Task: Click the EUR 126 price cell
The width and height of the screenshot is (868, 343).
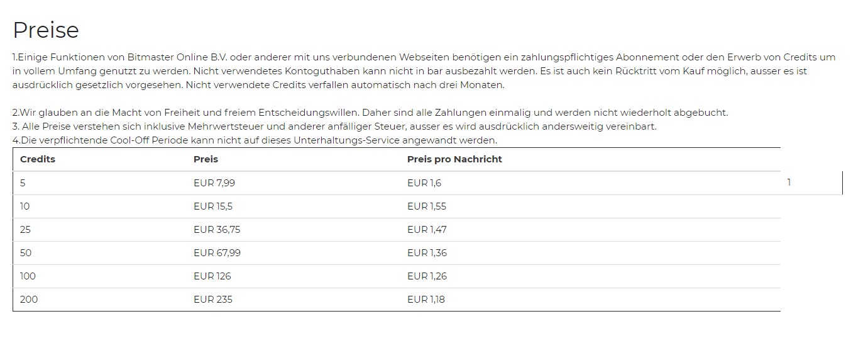Action: 212,276
